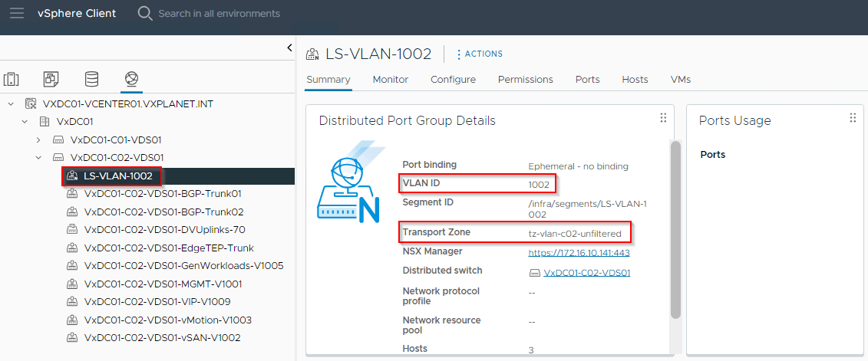Select VxDC01-C01-VDS01 distributed switch
The height and width of the screenshot is (361, 868).
pos(116,139)
